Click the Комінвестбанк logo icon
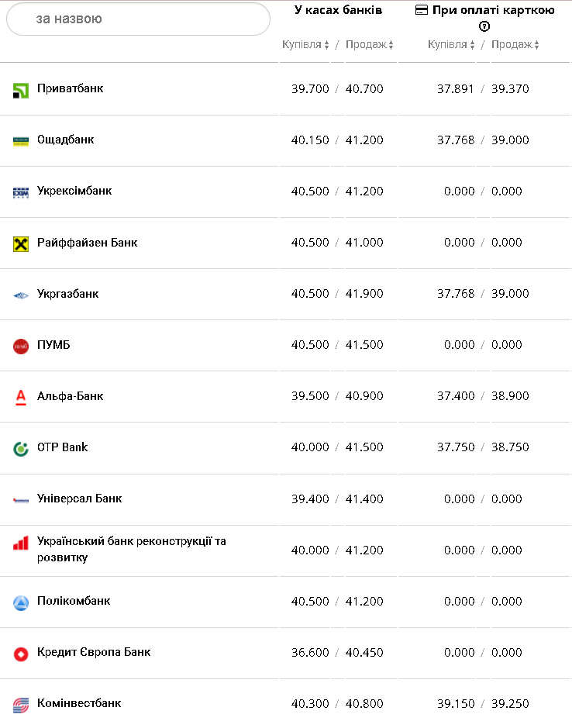The width and height of the screenshot is (572, 728). point(21,705)
